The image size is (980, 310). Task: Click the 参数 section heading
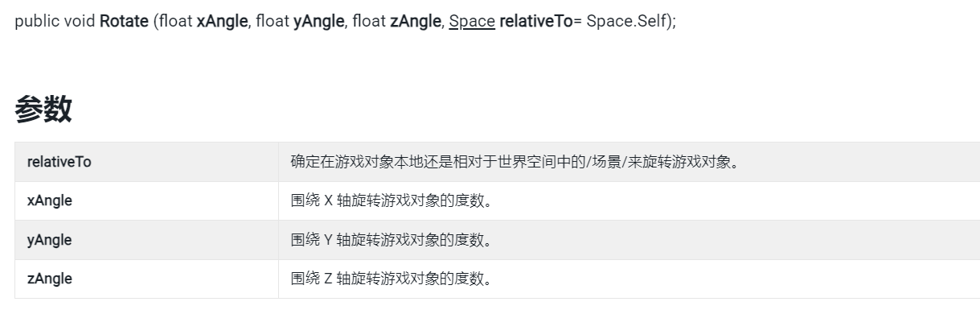[x=43, y=111]
